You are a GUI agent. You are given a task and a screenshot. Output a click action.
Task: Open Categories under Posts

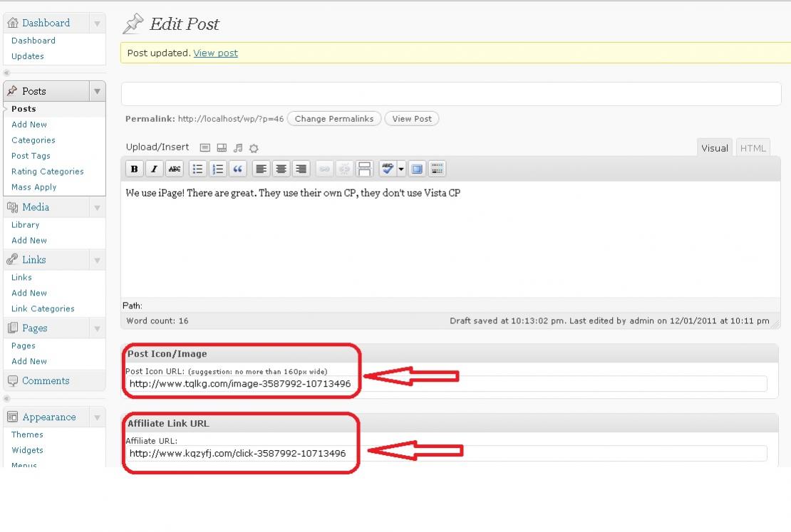(x=33, y=140)
